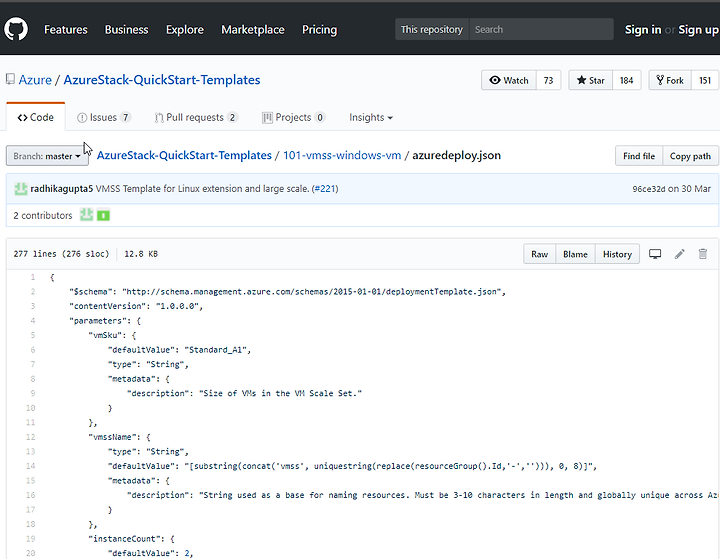This screenshot has height=559, width=720.
Task: Open pull request #221 link
Action: click(325, 189)
